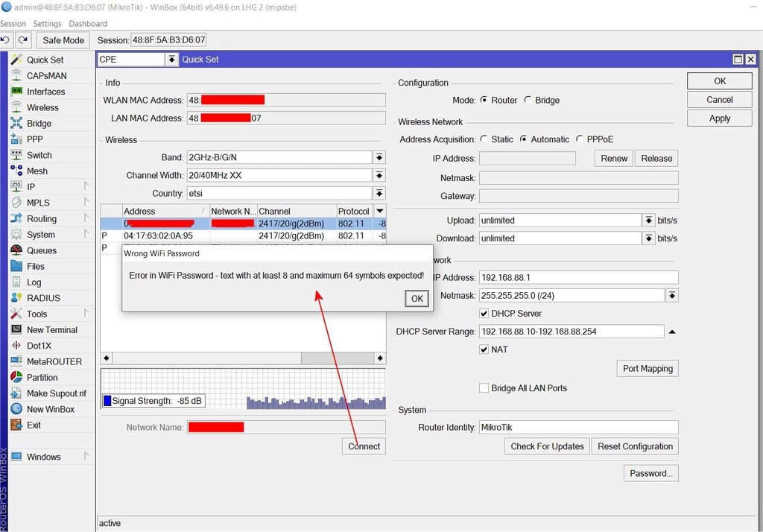Dismiss Wrong WiFi Password dialog with OK

417,298
